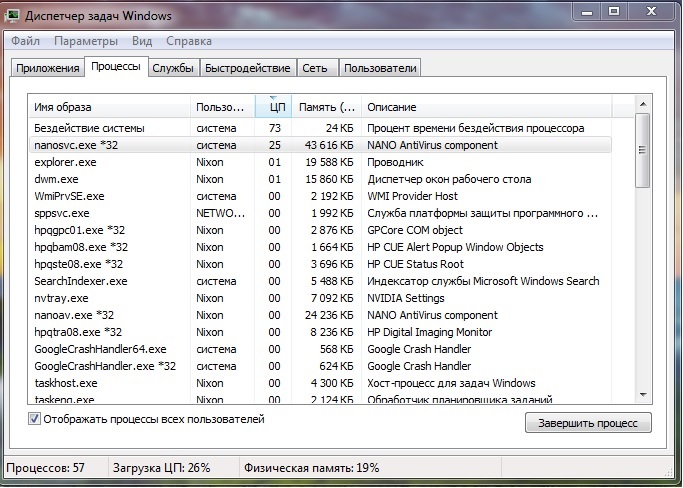Switch to the Быстродействие tab
Viewport: 683px width, 488px height.
click(x=247, y=68)
